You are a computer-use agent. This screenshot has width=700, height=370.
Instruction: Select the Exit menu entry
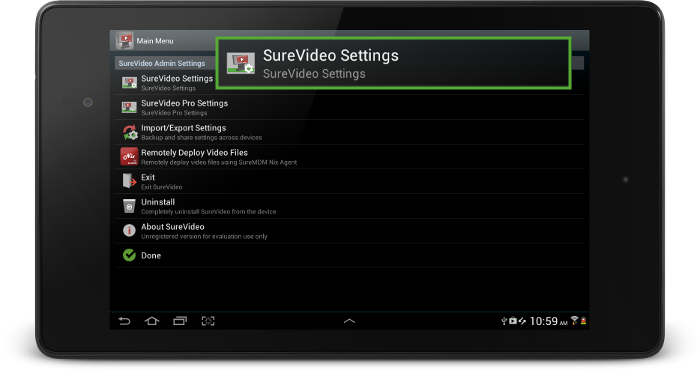pos(350,181)
